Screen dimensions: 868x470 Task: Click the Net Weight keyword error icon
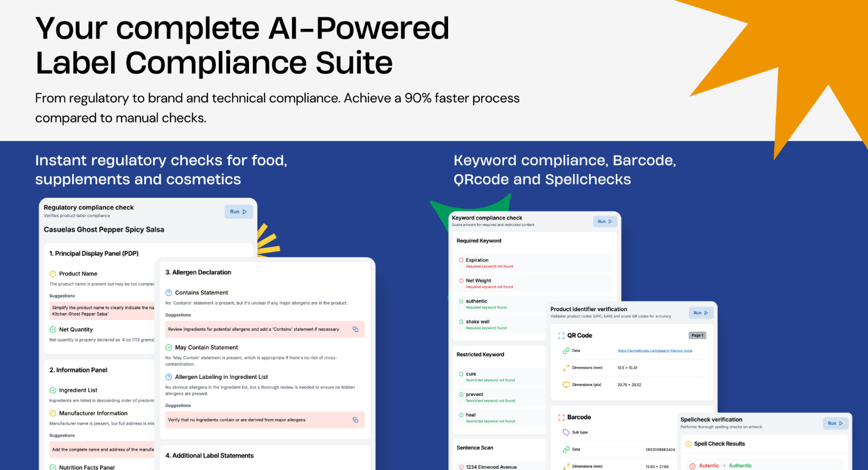461,281
